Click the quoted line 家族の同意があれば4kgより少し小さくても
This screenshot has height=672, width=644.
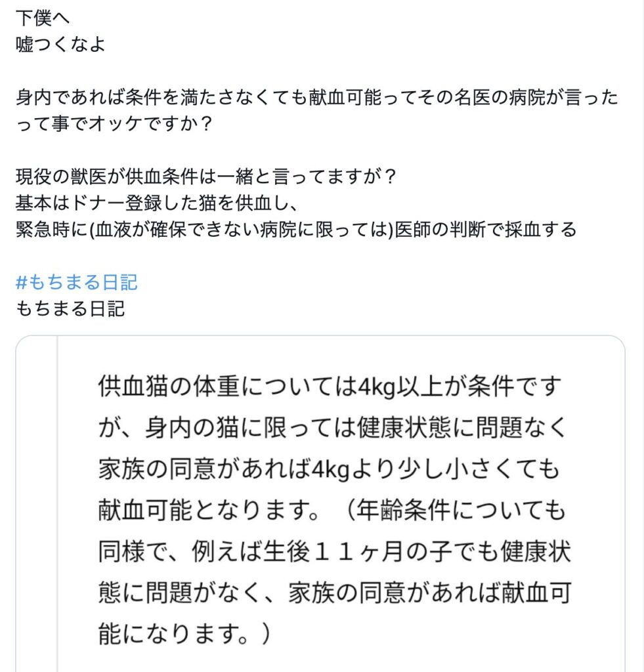[329, 469]
